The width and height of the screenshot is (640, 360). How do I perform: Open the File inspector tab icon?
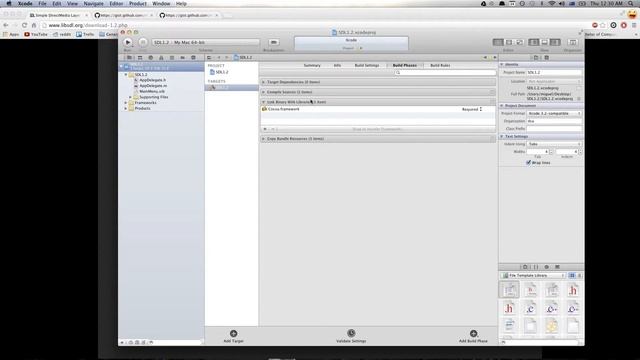(x=536, y=58)
